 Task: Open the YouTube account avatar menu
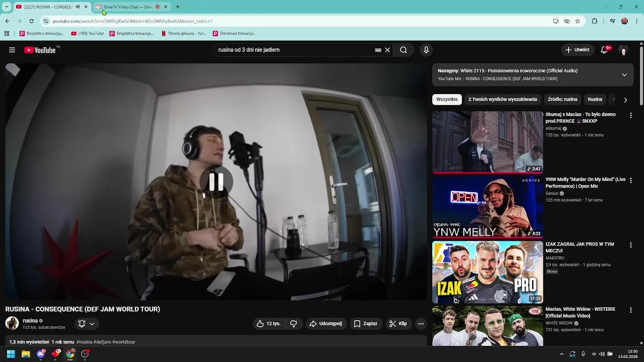pos(623,50)
